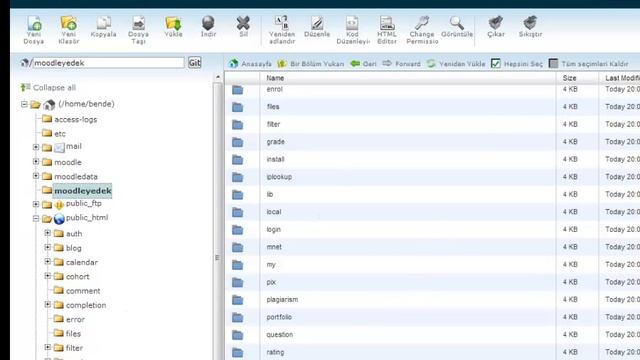Image resolution: width=640 pixels, height=360 pixels.
Task: Select the mnet folder row
Action: pos(432,247)
